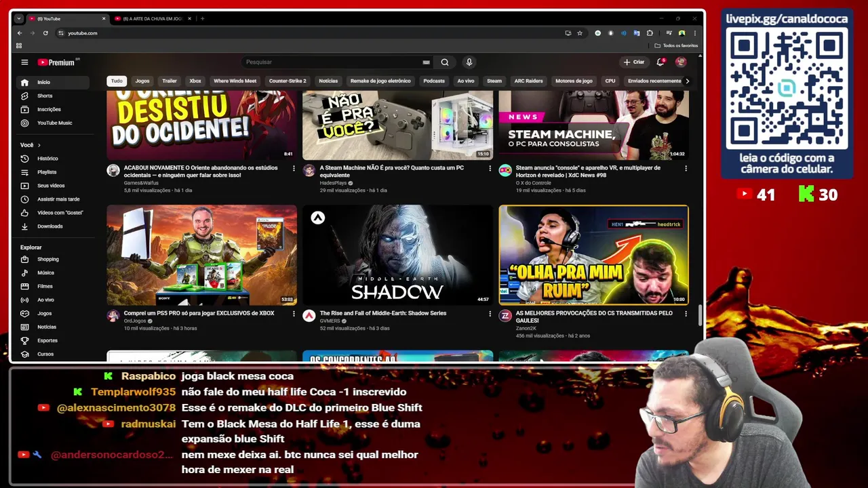The height and width of the screenshot is (488, 868).
Task: Select the Where Winds Meet filter chip
Action: click(x=235, y=81)
